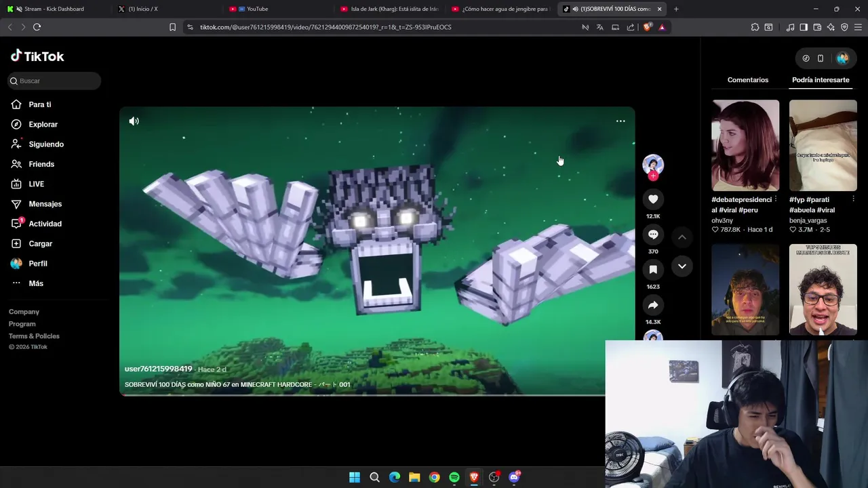Open File Explorer from the taskbar
This screenshot has width=868, height=488.
click(x=414, y=477)
